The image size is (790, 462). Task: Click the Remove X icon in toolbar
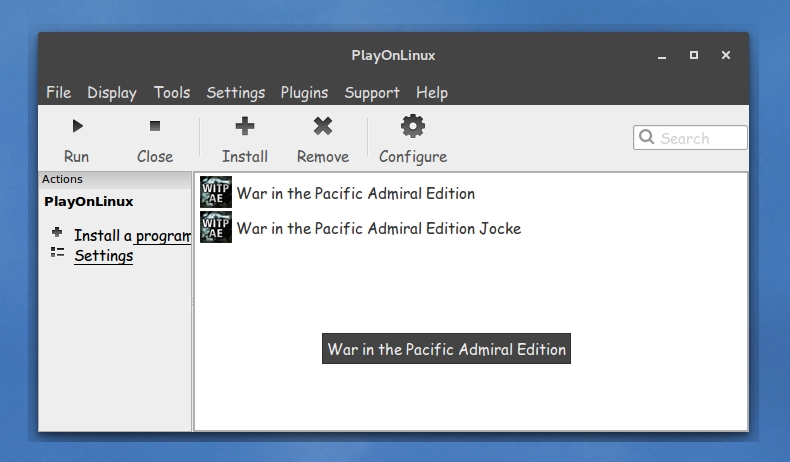(323, 126)
